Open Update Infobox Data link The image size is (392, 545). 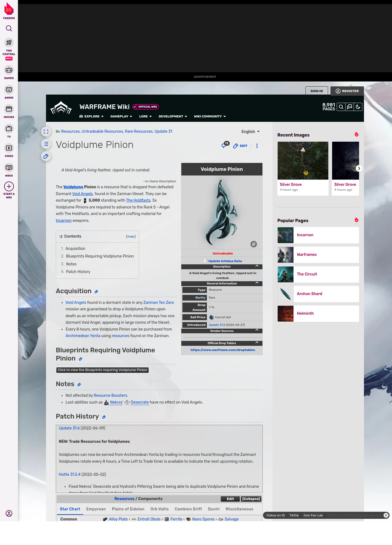point(225,261)
